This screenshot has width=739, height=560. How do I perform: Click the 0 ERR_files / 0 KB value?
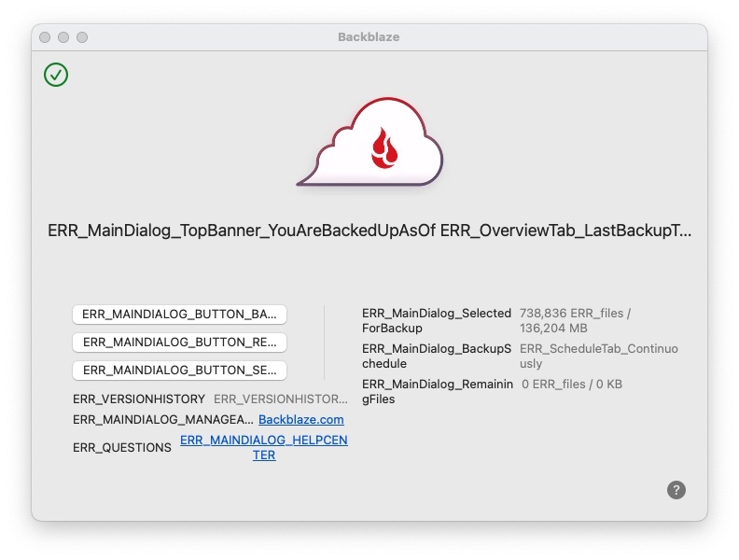point(572,385)
